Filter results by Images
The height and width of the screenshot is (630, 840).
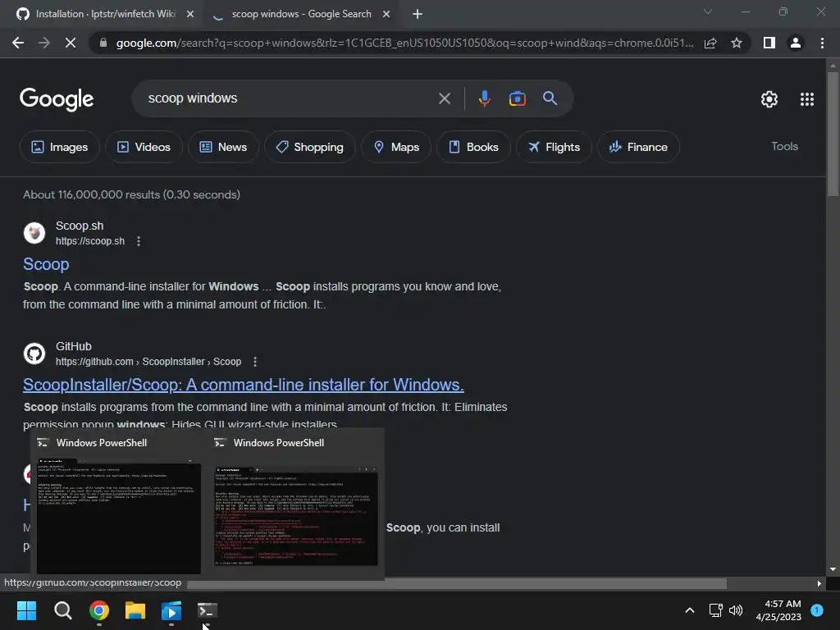click(x=59, y=147)
